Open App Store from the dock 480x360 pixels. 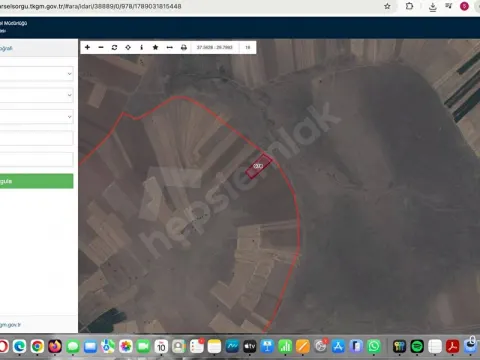click(338, 347)
